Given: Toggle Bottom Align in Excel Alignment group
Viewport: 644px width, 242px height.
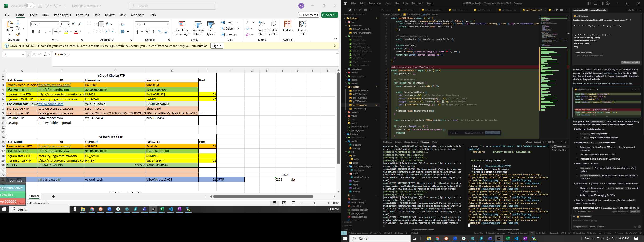Looking at the screenshot, I should (101, 24).
